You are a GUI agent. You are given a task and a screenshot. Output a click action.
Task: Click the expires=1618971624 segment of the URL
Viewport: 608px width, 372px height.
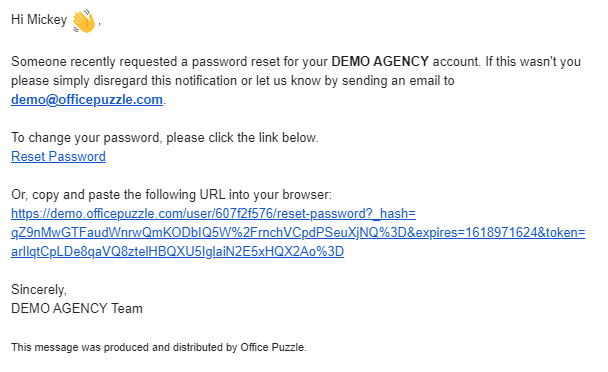click(475, 232)
